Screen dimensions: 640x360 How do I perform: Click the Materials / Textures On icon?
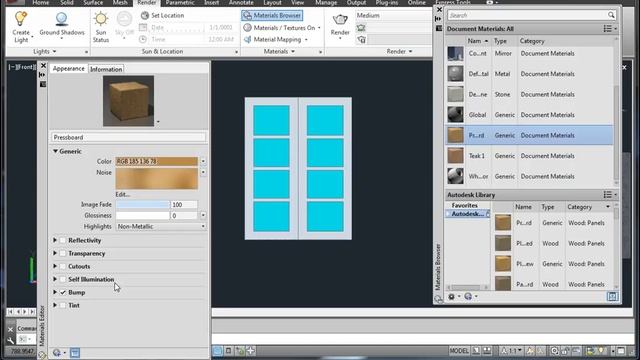coord(247,28)
